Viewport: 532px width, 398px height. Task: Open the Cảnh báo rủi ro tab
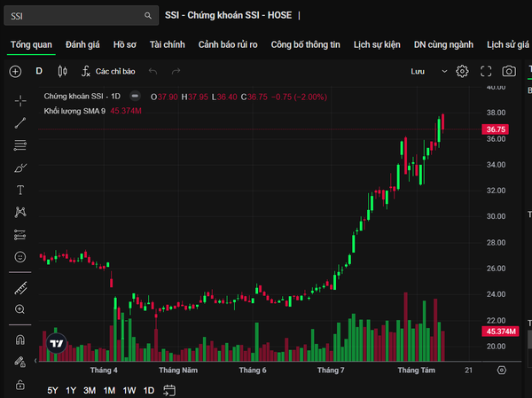coord(228,45)
